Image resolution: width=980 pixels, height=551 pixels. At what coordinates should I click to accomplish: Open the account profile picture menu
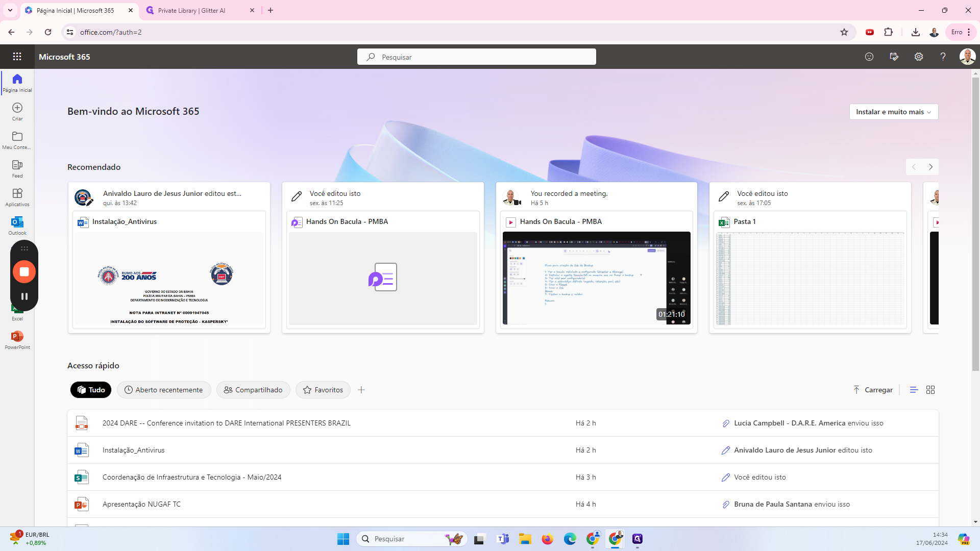pyautogui.click(x=967, y=57)
